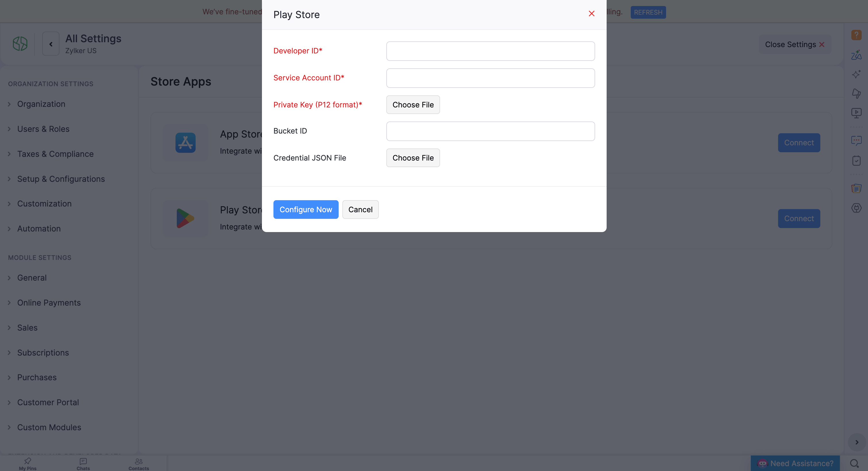Close the Play Store dialog with red X
The width and height of the screenshot is (868, 471).
click(x=591, y=13)
